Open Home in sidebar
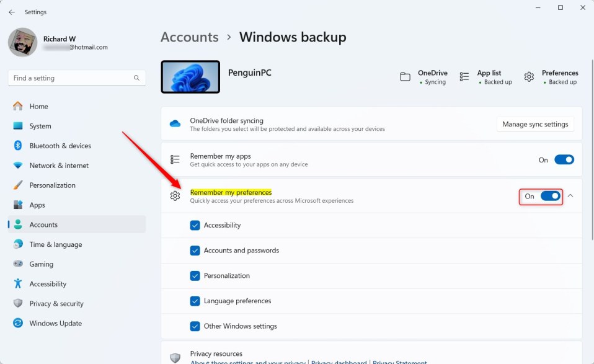This screenshot has width=594, height=364. 77,107
